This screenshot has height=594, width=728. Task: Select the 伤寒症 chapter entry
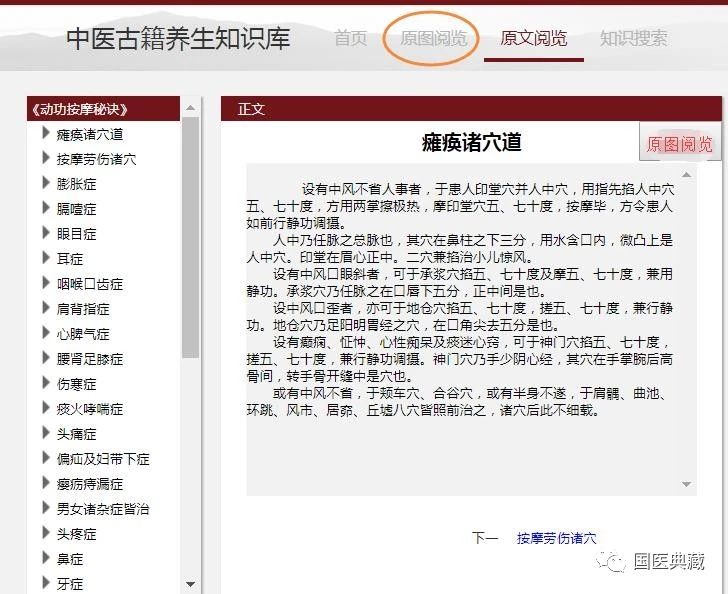[x=76, y=385]
